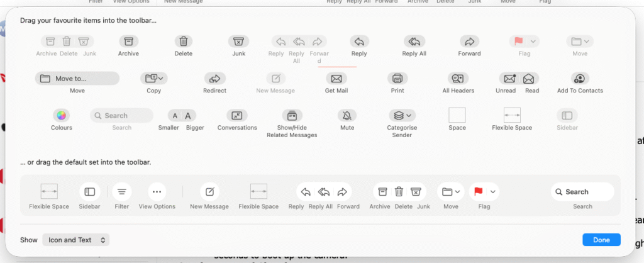Click the Bigger text size button
This screenshot has height=263, width=644.
(x=187, y=116)
